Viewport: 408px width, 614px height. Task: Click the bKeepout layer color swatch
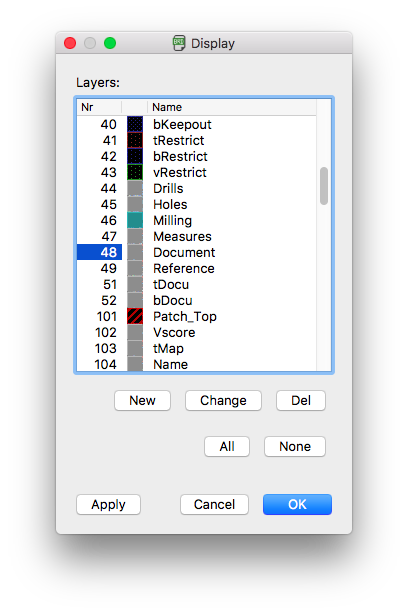(135, 124)
